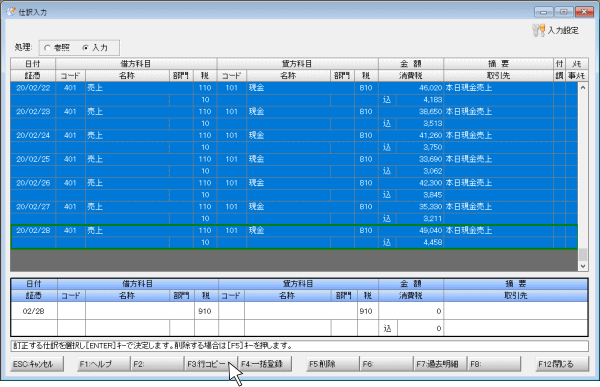Click the tax amount 3,750 cell
This screenshot has width=600, height=387.
click(420, 147)
